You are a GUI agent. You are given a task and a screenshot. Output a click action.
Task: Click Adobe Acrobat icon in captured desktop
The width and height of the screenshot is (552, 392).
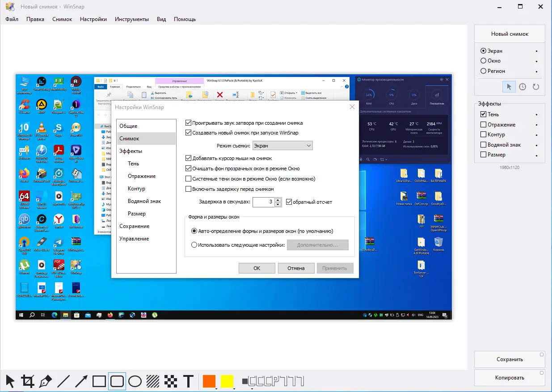tap(59, 151)
